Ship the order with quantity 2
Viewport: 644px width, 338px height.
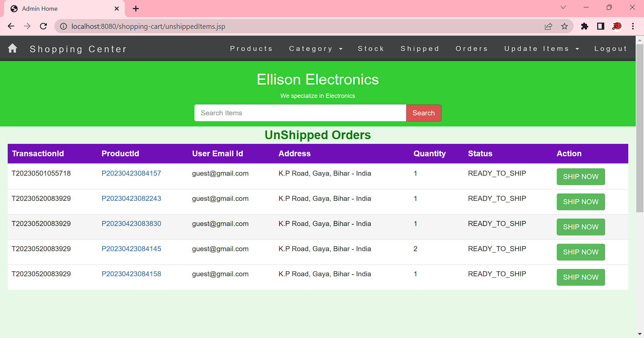580,252
